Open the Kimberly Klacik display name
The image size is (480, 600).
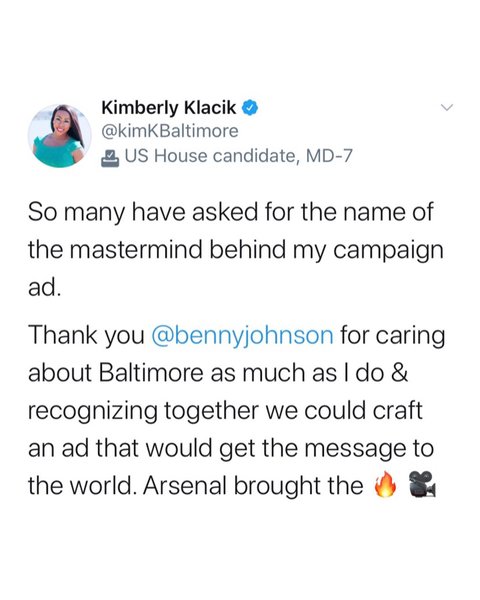click(169, 108)
